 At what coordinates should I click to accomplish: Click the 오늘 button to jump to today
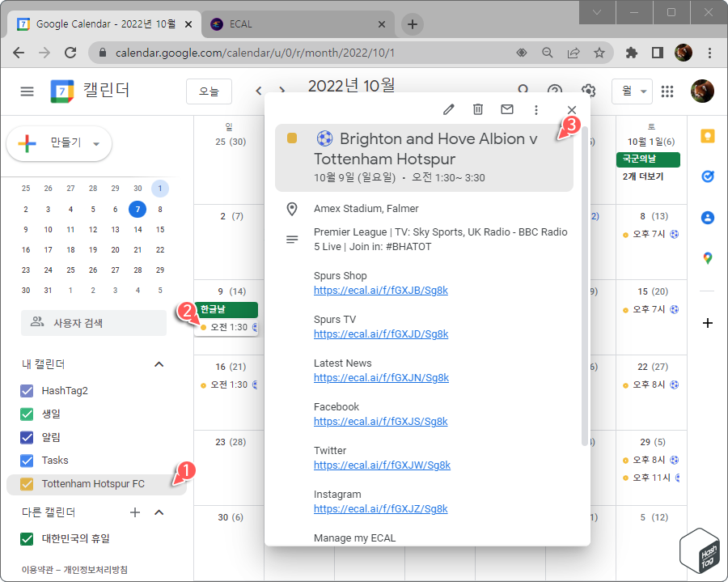[x=209, y=91]
